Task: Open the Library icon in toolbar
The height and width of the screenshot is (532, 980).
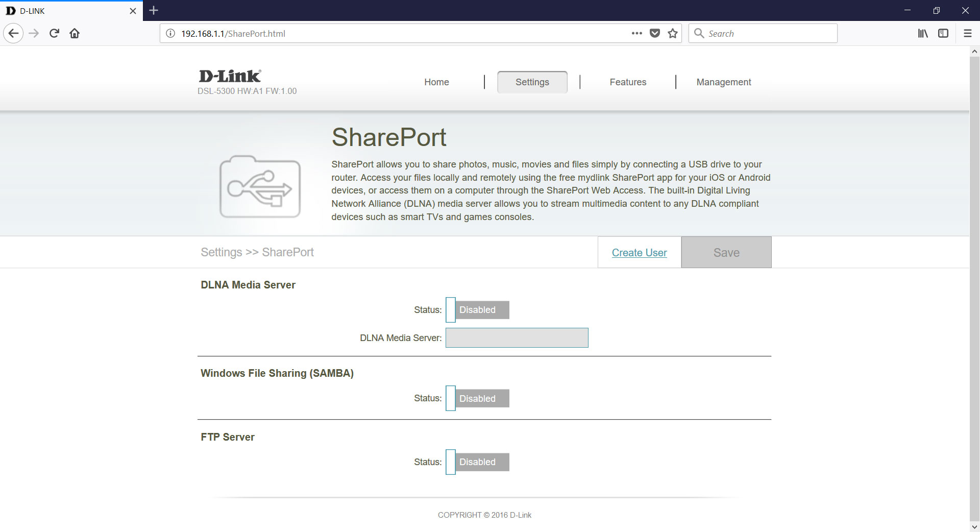Action: 923,34
